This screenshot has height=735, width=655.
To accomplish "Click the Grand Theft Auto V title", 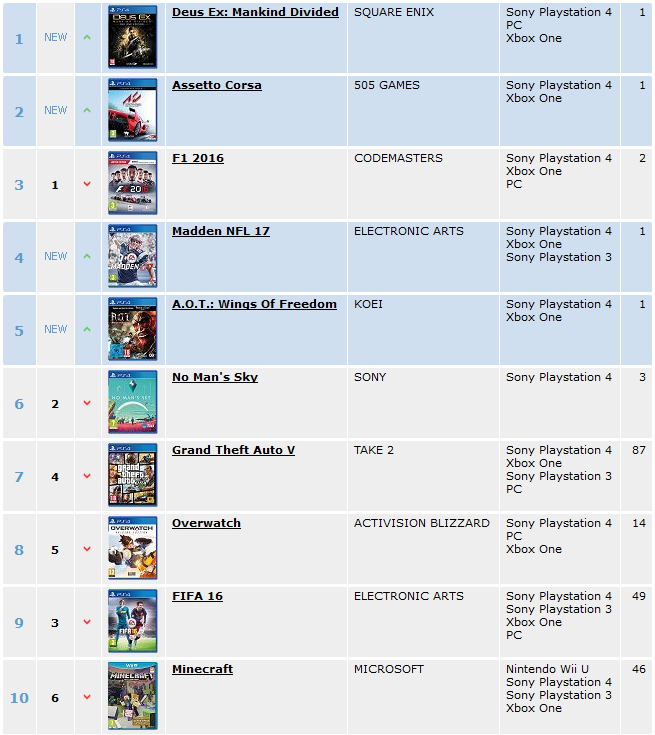I will click(x=233, y=450).
